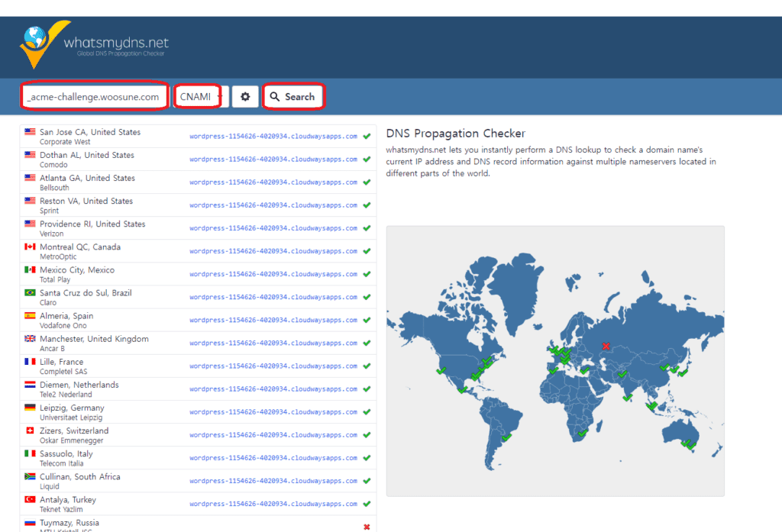Click the Italy flag icon
Image resolution: width=782 pixels, height=532 pixels.
tap(30, 453)
